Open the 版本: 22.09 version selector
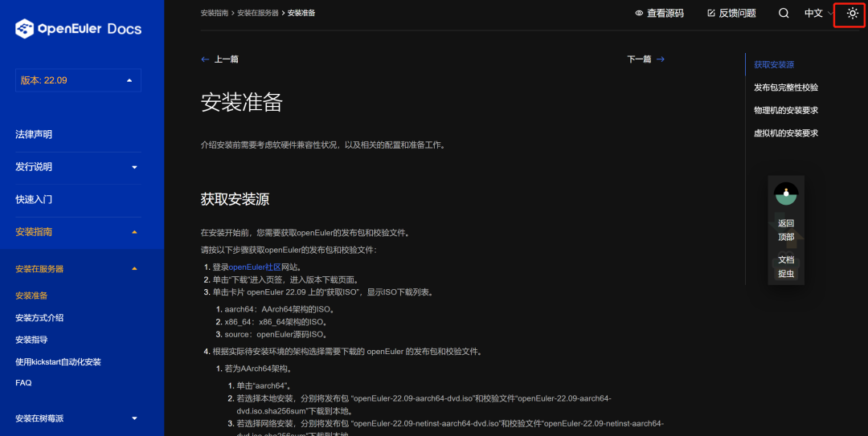This screenshot has width=868, height=436. point(78,80)
